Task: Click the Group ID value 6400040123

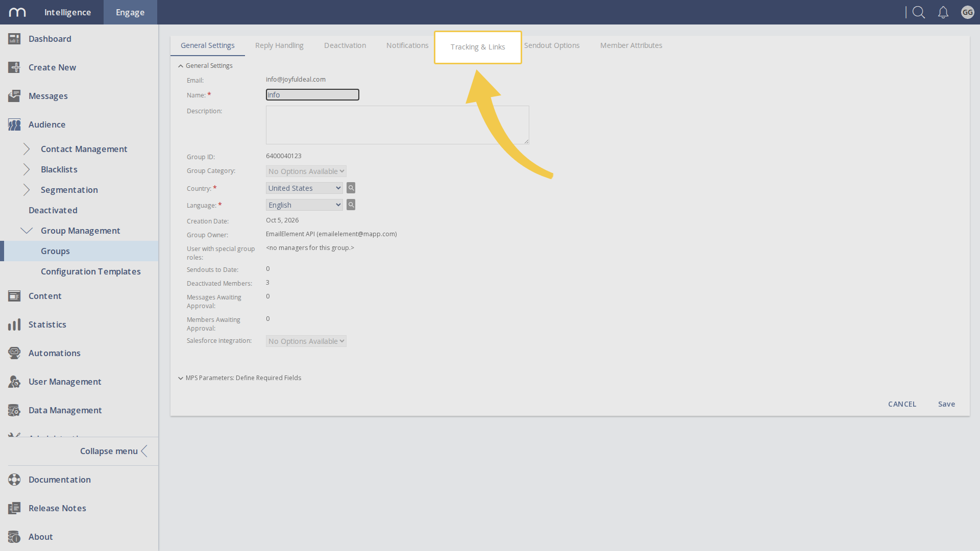Action: pyautogui.click(x=284, y=156)
